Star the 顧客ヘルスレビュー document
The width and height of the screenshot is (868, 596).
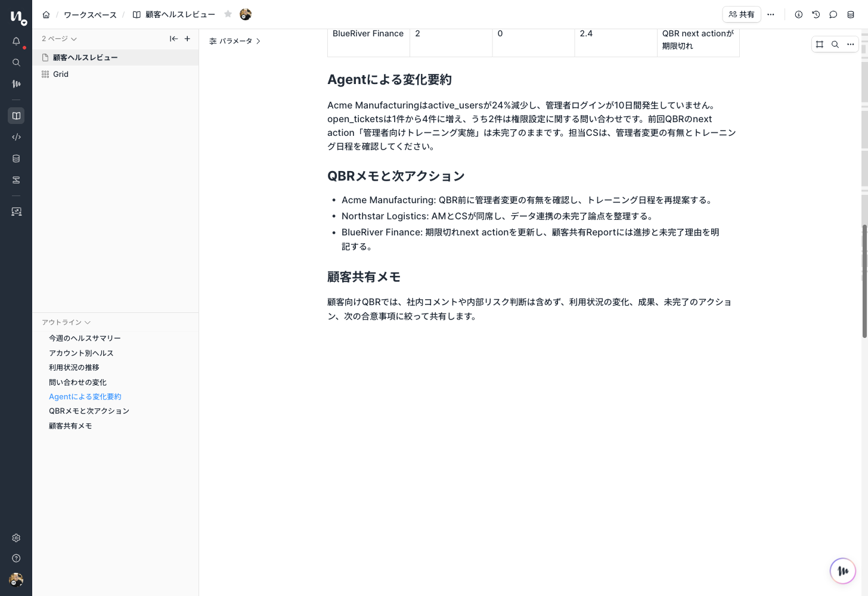228,14
